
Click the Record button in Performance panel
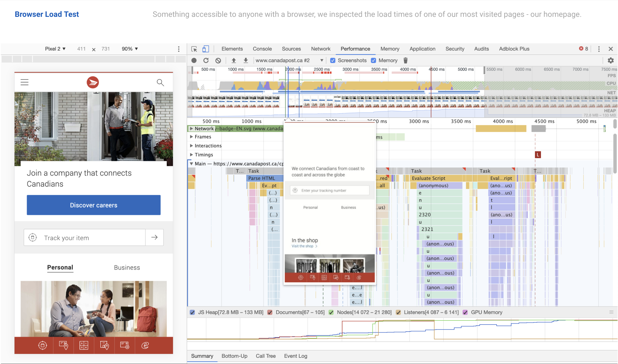tap(194, 60)
